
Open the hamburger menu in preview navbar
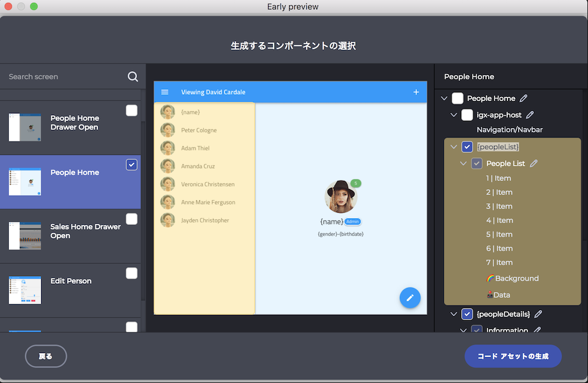click(x=165, y=92)
